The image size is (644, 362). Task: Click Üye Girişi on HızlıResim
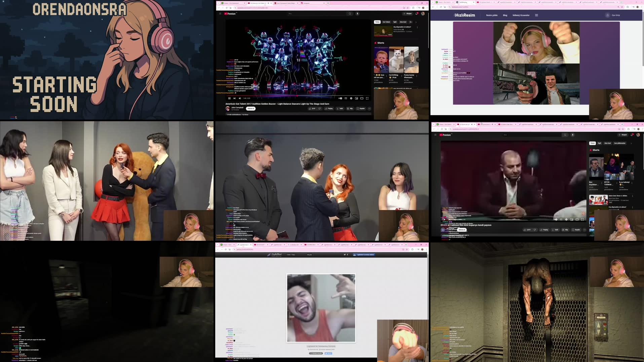(616, 15)
